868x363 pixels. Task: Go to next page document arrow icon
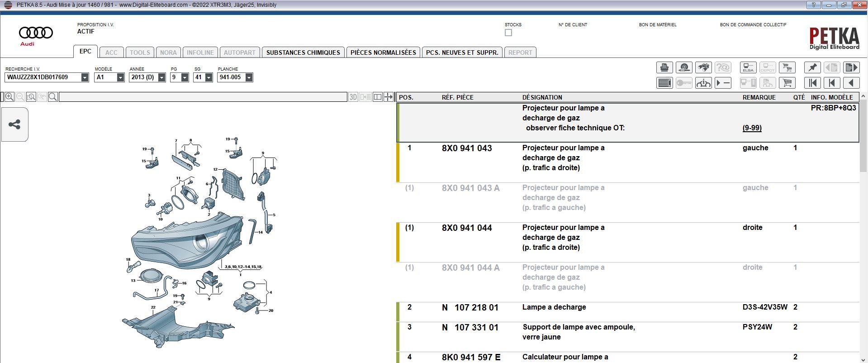[x=851, y=67]
